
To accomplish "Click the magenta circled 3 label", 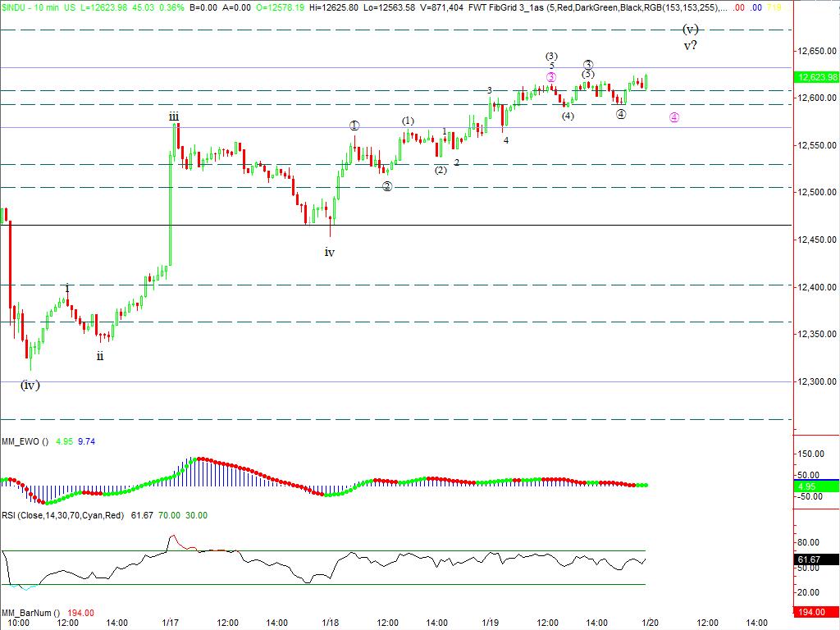I will tap(551, 77).
